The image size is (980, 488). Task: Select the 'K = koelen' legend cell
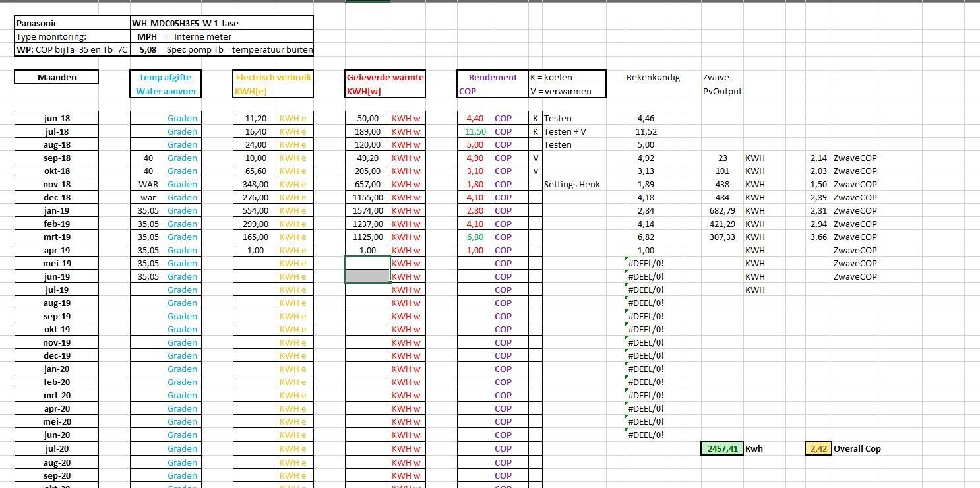point(567,77)
